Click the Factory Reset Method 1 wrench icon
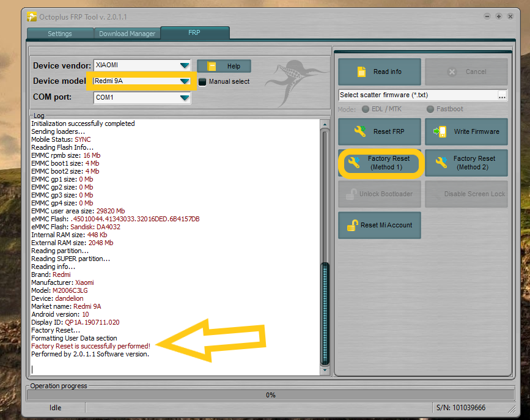Image resolution: width=530 pixels, height=420 pixels. pyautogui.click(x=354, y=163)
